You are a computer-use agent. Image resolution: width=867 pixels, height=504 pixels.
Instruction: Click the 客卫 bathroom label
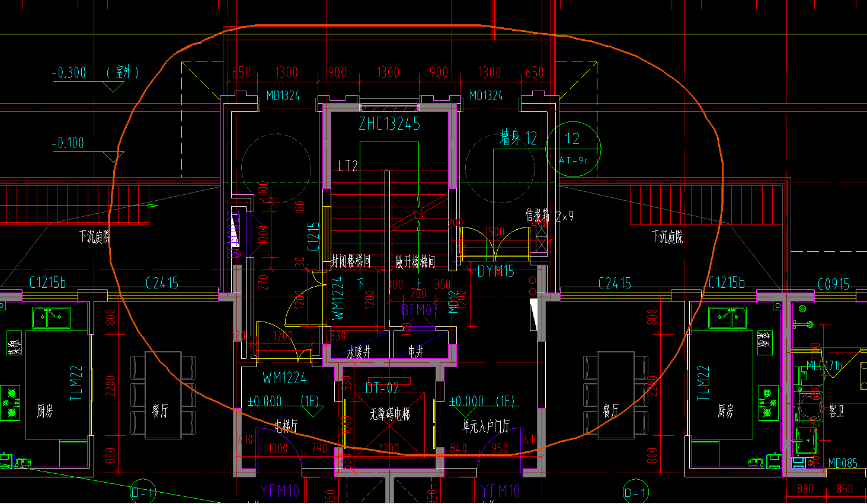coord(836,411)
